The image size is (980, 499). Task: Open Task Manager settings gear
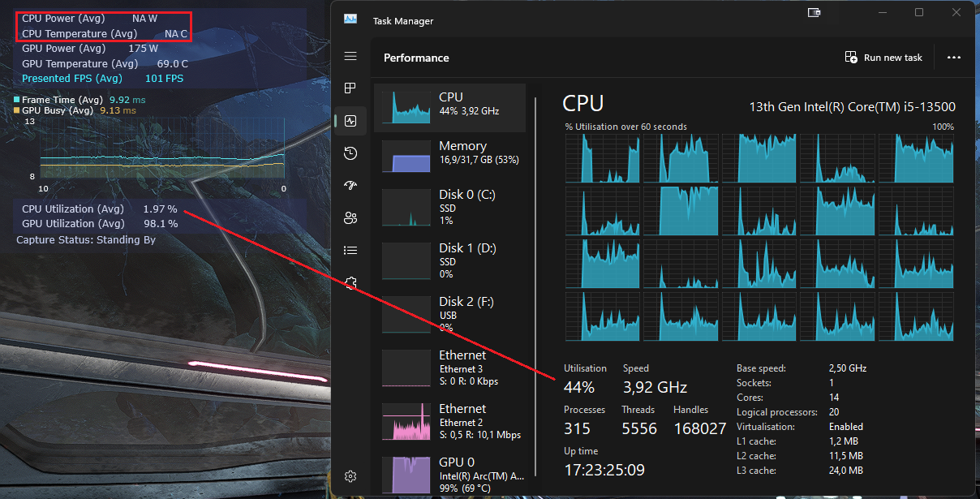pos(350,476)
